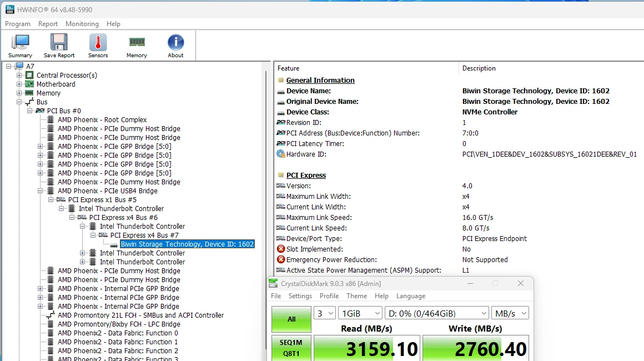Screen dimensions: 644x361
Task: Click the AMD Promontory SMBus controller icon
Action: (50, 315)
